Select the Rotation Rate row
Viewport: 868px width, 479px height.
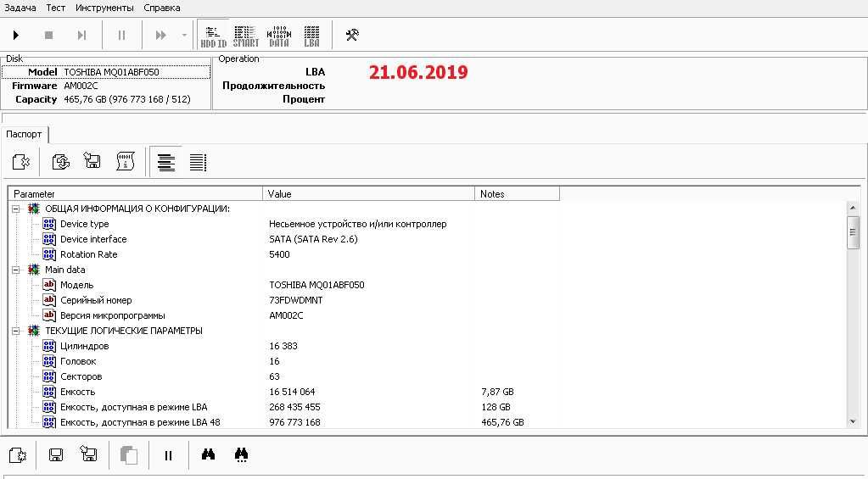(426, 254)
